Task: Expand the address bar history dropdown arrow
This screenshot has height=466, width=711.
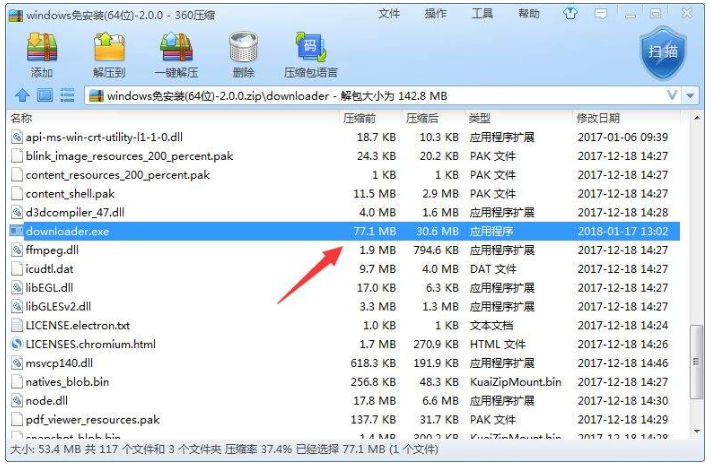Action: 690,96
